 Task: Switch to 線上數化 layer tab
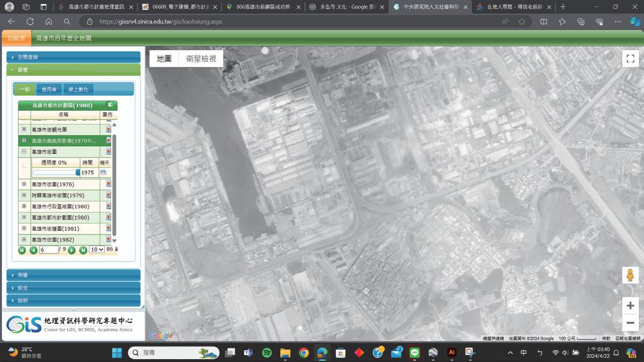click(x=79, y=89)
